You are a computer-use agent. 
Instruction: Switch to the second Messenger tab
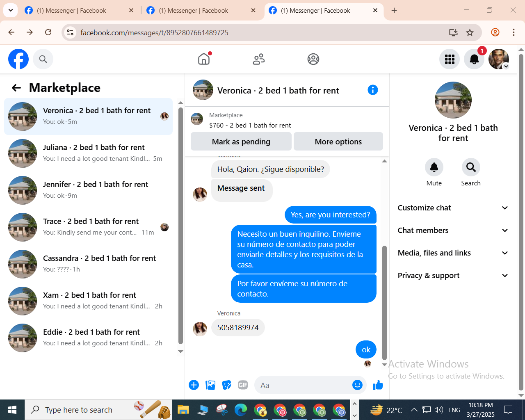pos(201,11)
